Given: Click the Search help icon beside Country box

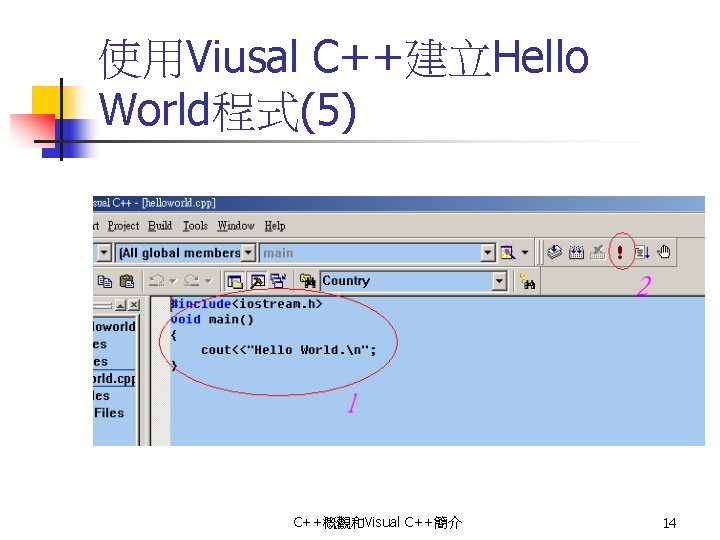Looking at the screenshot, I should click(x=527, y=281).
